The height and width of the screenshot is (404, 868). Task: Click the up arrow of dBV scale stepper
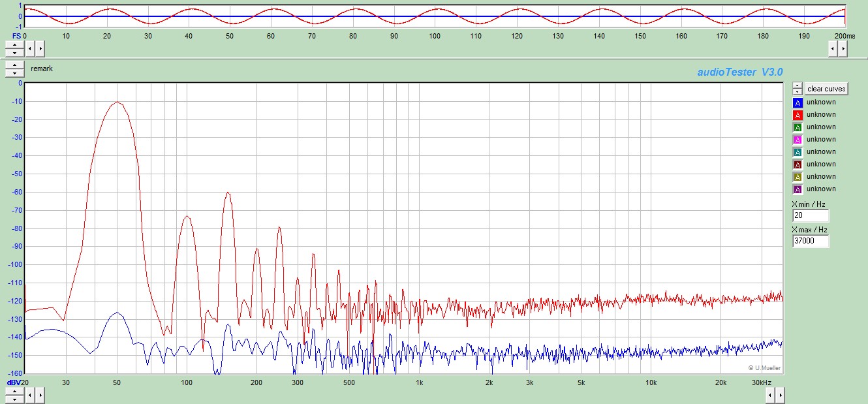click(14, 391)
